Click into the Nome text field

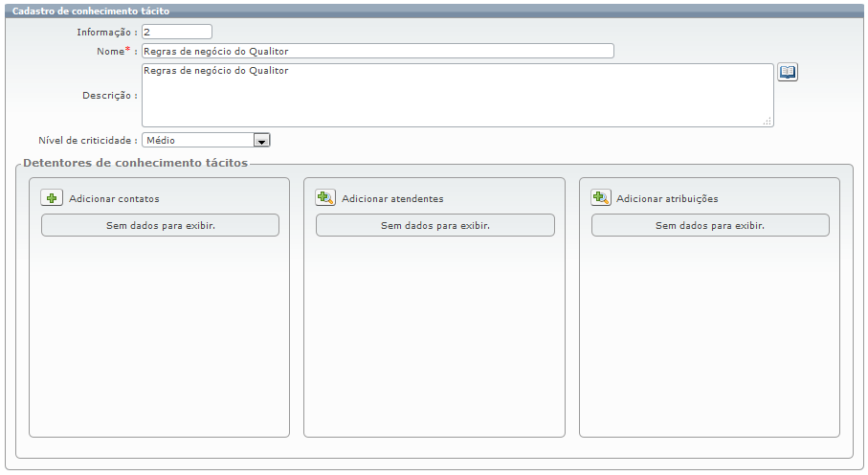(377, 52)
